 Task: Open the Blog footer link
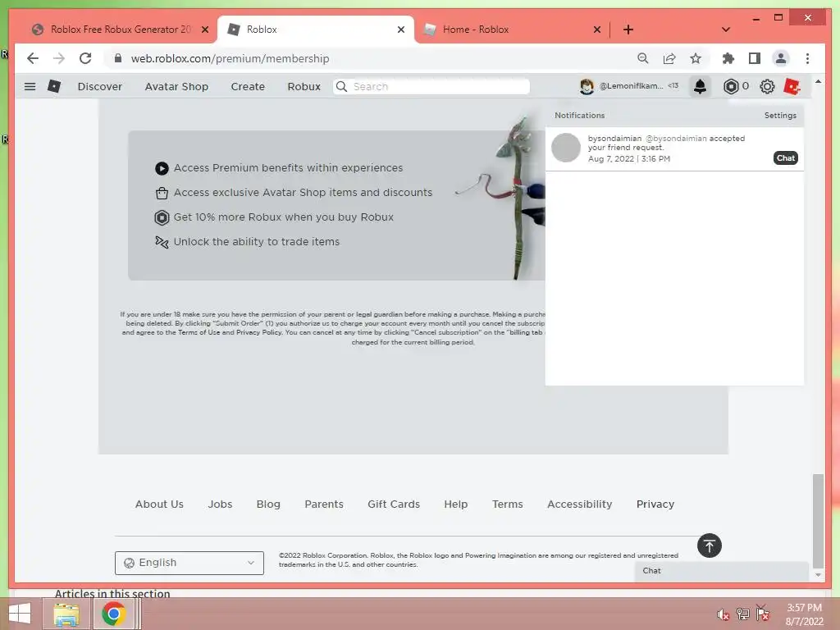[268, 504]
